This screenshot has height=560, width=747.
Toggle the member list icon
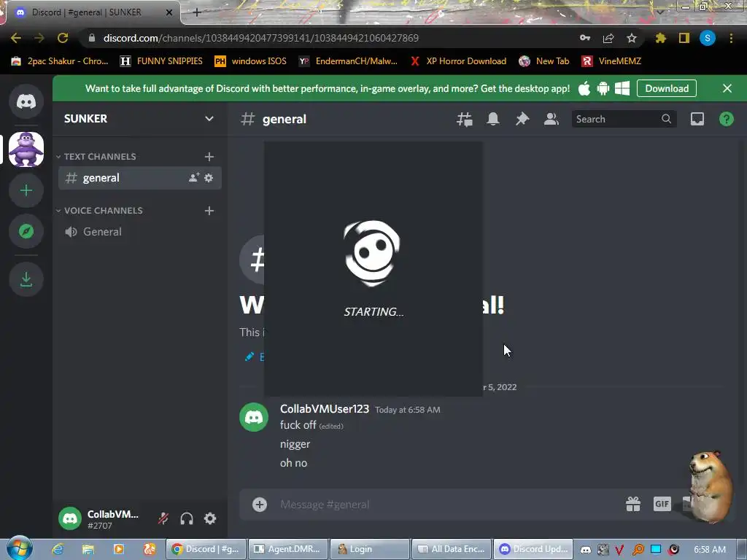coord(551,119)
